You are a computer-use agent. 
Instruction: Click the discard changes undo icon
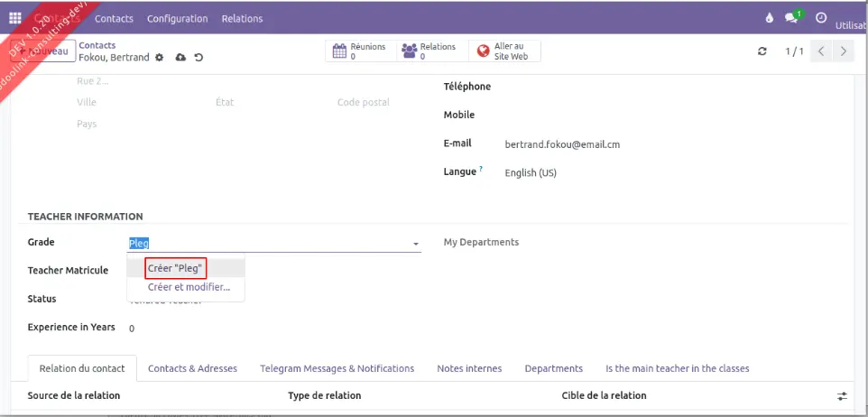pyautogui.click(x=199, y=58)
